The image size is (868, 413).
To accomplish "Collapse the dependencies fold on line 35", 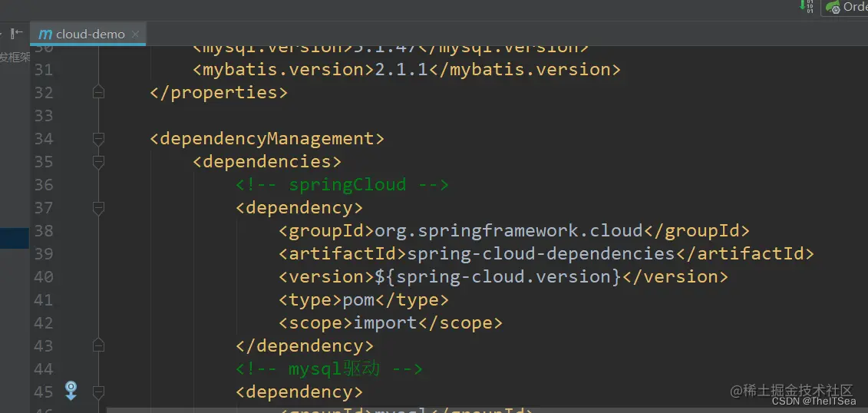I will point(98,162).
